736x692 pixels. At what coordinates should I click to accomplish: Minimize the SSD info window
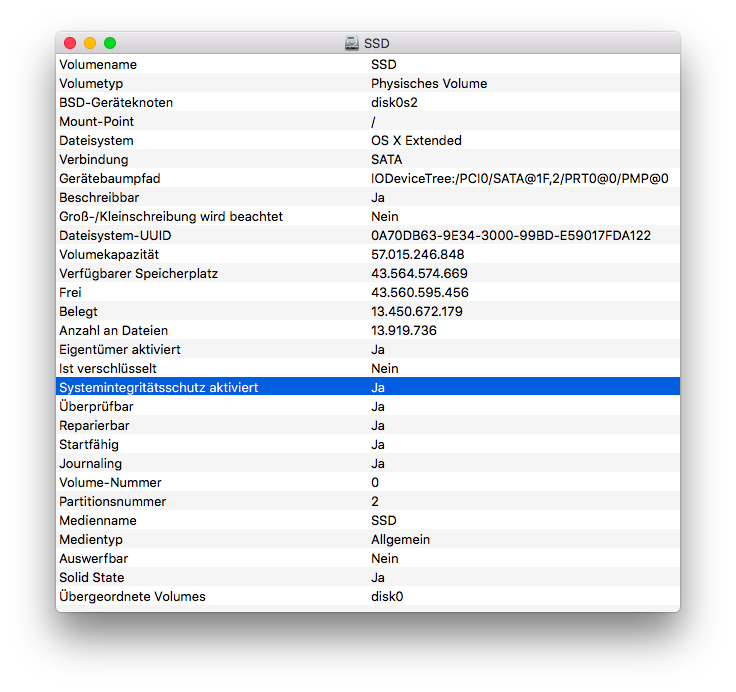(x=90, y=43)
